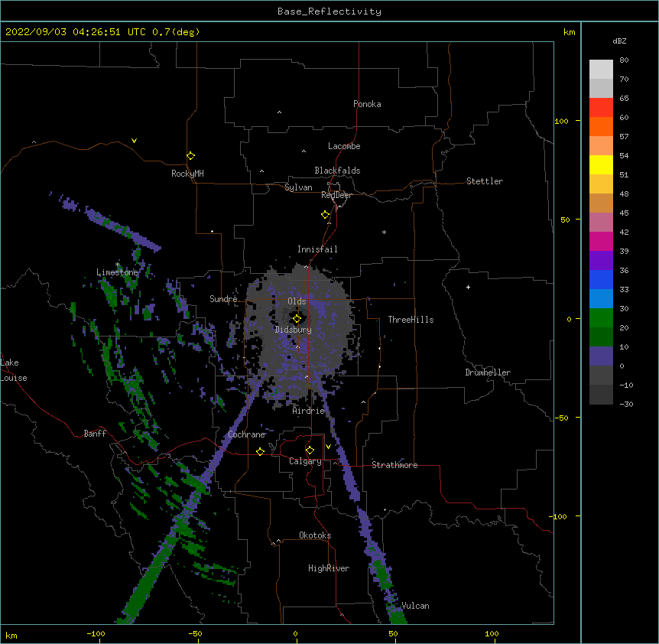Click the Banff label

[95, 434]
